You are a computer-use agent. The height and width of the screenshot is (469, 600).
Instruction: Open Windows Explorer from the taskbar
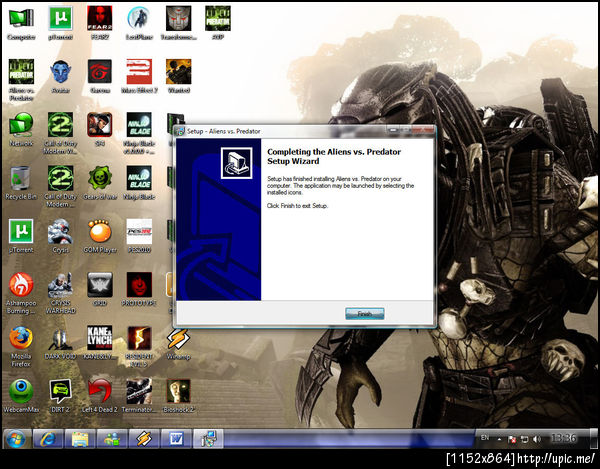pos(80,439)
